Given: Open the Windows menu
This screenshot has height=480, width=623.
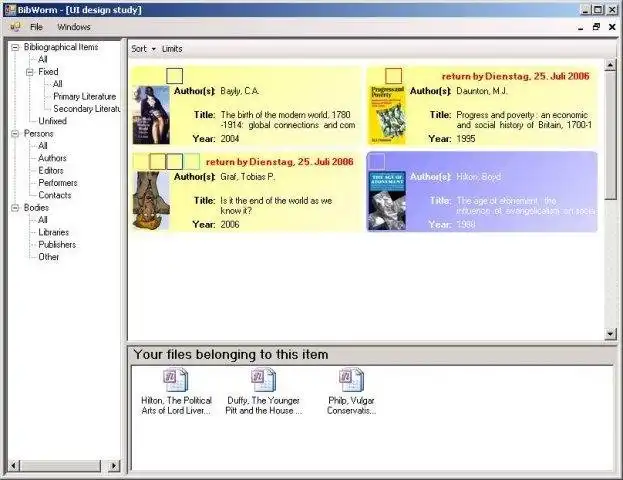Looking at the screenshot, I should coord(74,27).
